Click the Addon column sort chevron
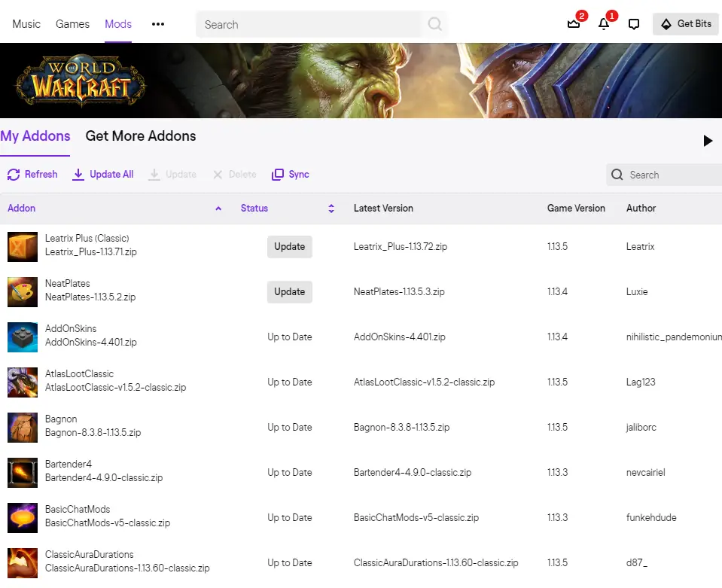The image size is (722, 588). (x=218, y=208)
